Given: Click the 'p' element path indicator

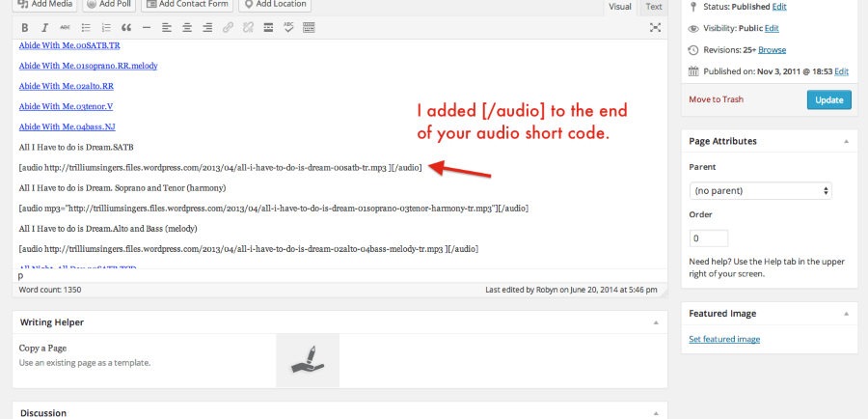Looking at the screenshot, I should pyautogui.click(x=20, y=275).
